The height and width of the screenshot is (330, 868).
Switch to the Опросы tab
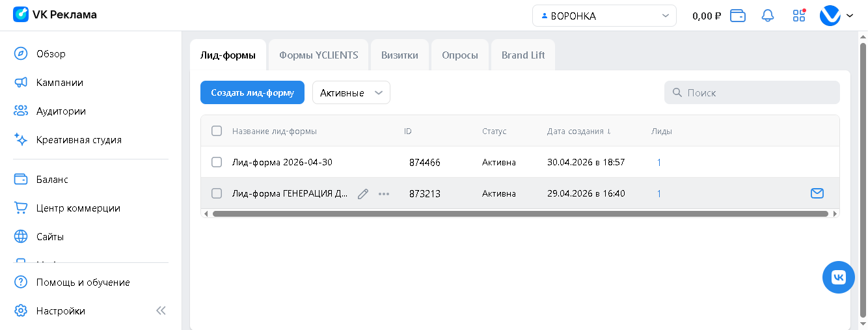point(460,55)
